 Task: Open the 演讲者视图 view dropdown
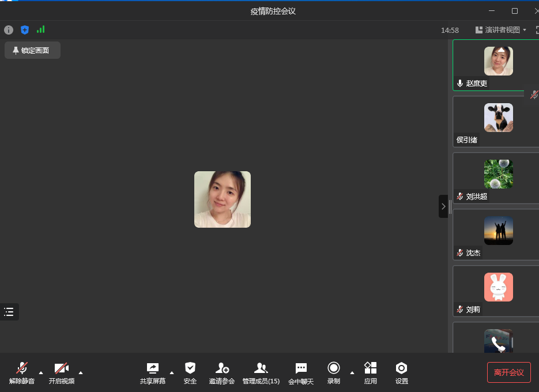click(500, 30)
